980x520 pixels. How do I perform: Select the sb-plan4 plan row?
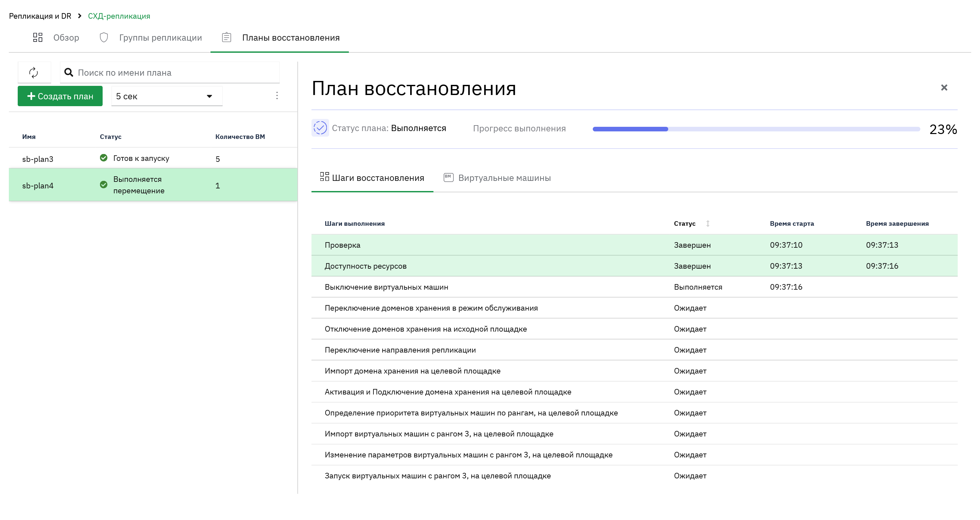click(x=153, y=185)
